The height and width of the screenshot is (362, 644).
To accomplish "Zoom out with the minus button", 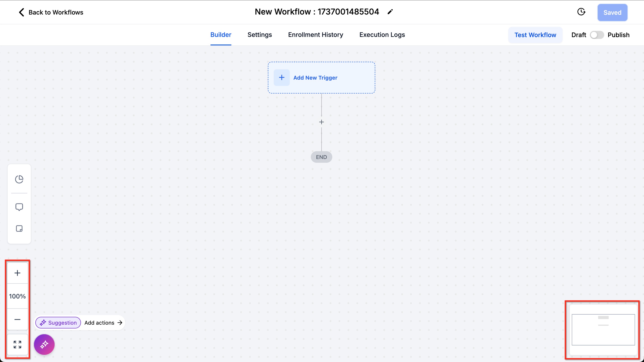I will 17,319.
